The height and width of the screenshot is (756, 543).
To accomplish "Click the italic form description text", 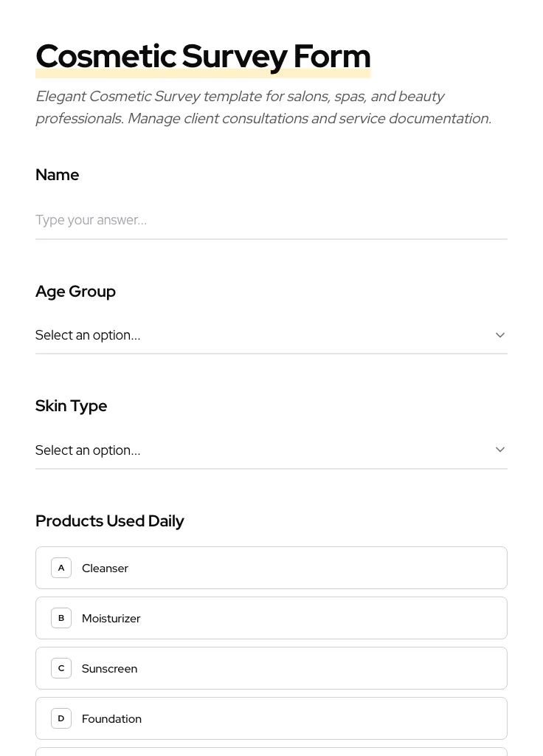I will 263,107.
